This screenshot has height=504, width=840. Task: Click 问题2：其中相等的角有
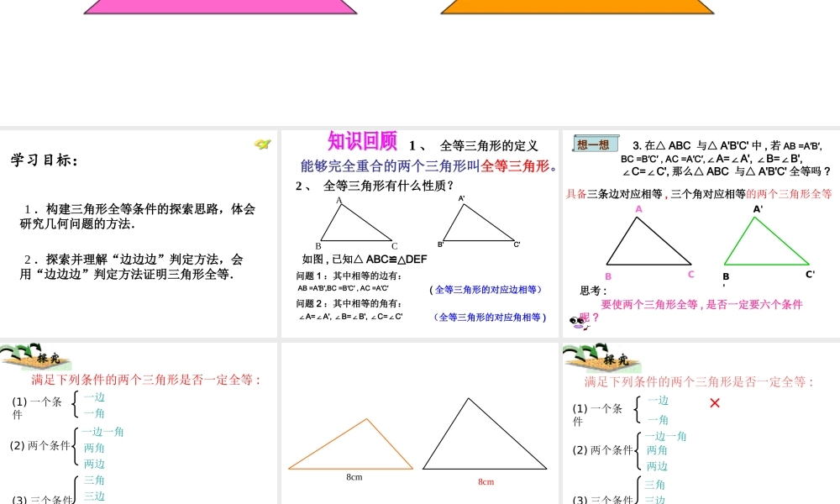click(349, 304)
